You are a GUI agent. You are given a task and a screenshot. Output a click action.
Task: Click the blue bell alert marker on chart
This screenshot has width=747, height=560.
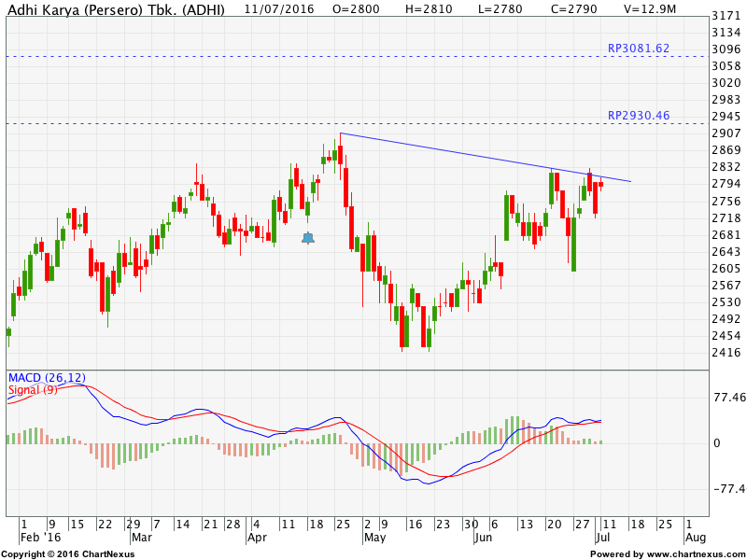(x=308, y=238)
